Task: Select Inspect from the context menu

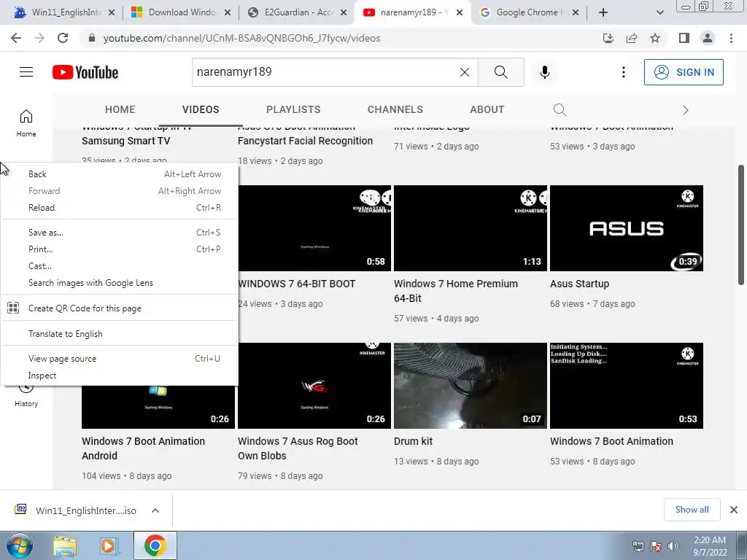Action: click(119, 376)
